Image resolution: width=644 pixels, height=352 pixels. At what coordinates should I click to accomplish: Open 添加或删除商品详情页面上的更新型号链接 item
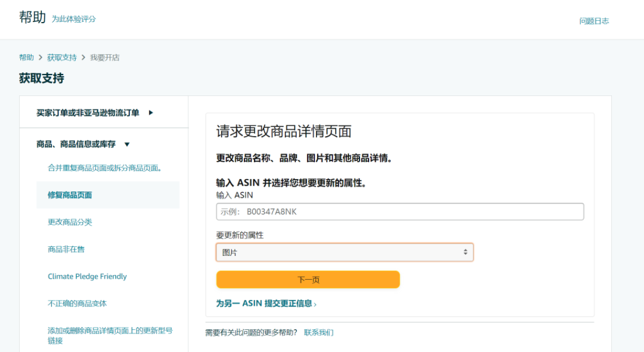coord(110,335)
